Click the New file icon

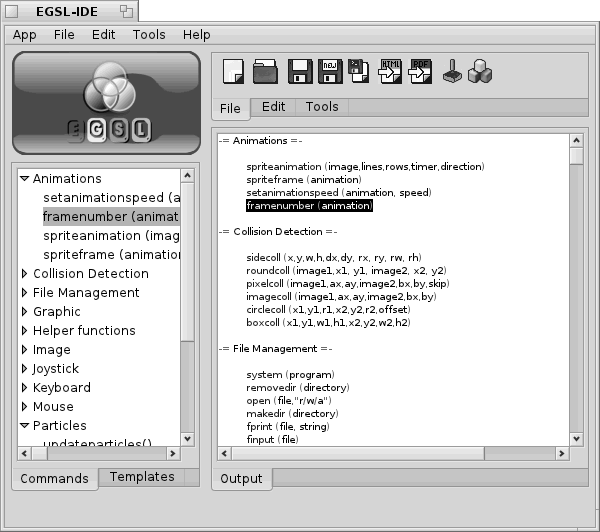(x=233, y=72)
